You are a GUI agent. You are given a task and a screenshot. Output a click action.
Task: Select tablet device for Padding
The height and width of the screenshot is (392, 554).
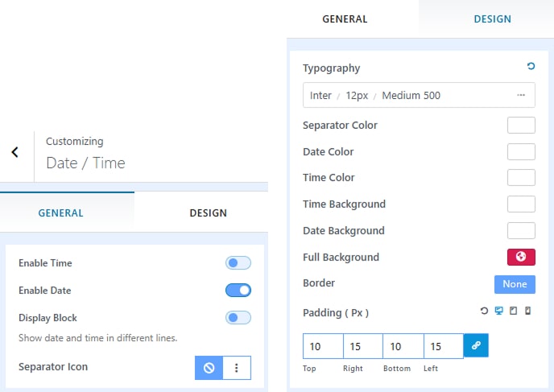pos(513,311)
